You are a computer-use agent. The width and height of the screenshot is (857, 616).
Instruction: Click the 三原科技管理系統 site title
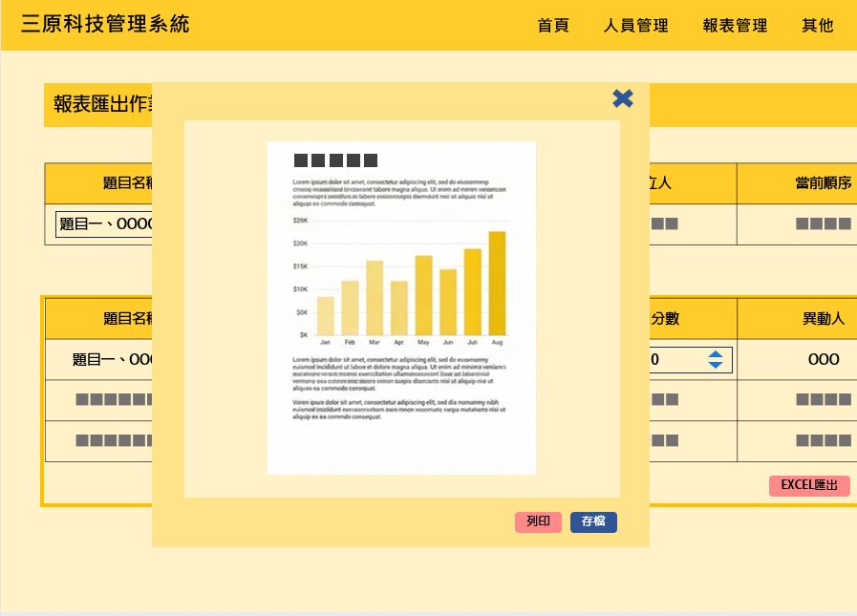pos(106,25)
